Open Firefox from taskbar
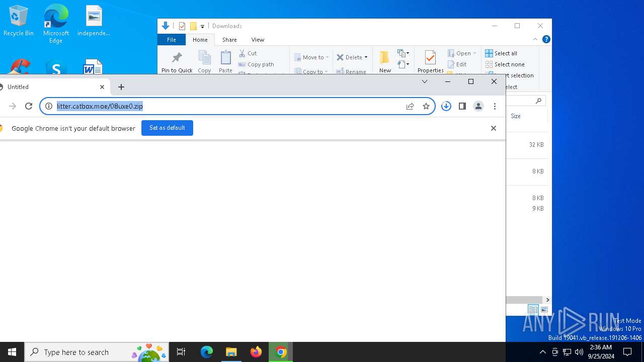 256,352
